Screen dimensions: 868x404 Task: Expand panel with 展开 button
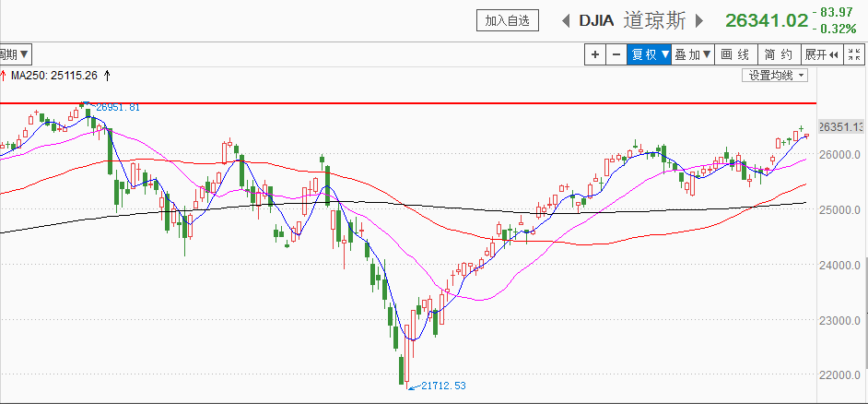822,54
